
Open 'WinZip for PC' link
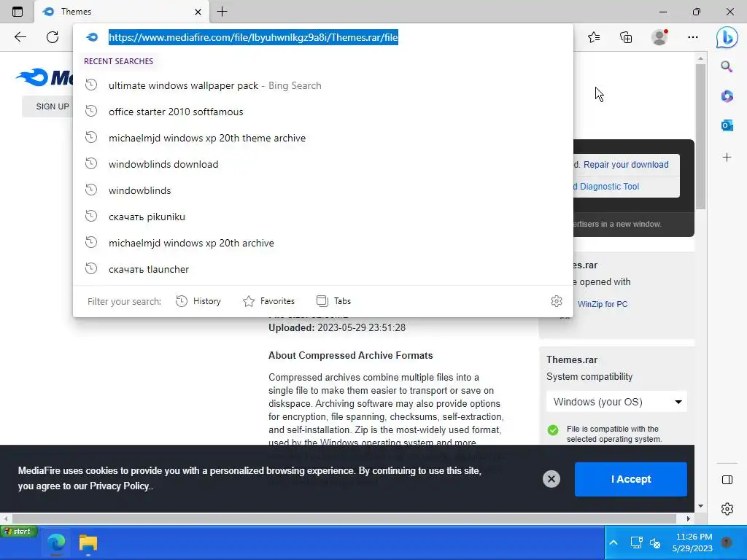click(602, 304)
